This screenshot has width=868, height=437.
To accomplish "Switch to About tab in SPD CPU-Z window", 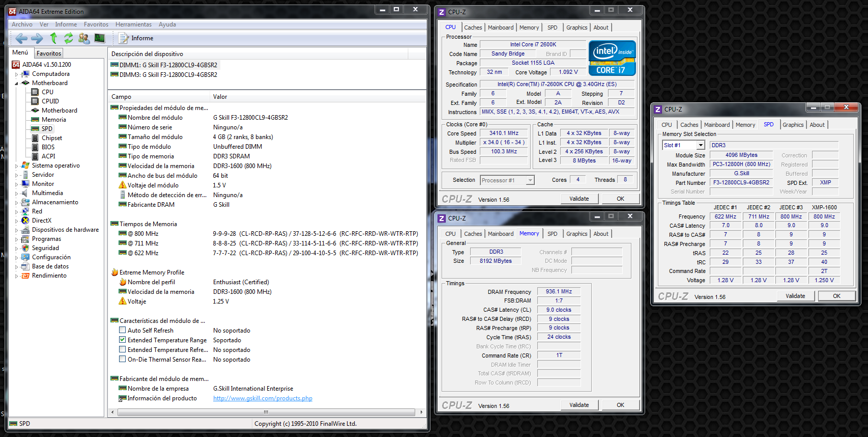I will [x=817, y=125].
